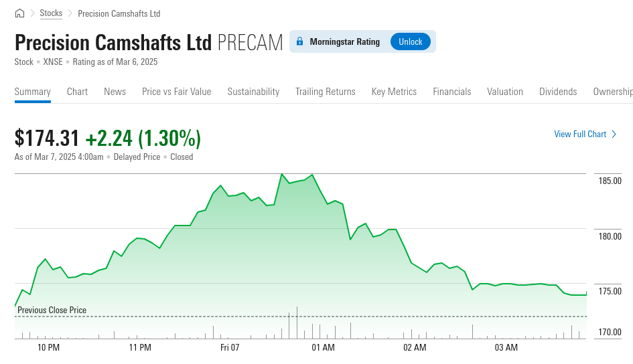Viewport: 633px width, 364px height.
Task: Select the Valuation tab
Action: 505,92
